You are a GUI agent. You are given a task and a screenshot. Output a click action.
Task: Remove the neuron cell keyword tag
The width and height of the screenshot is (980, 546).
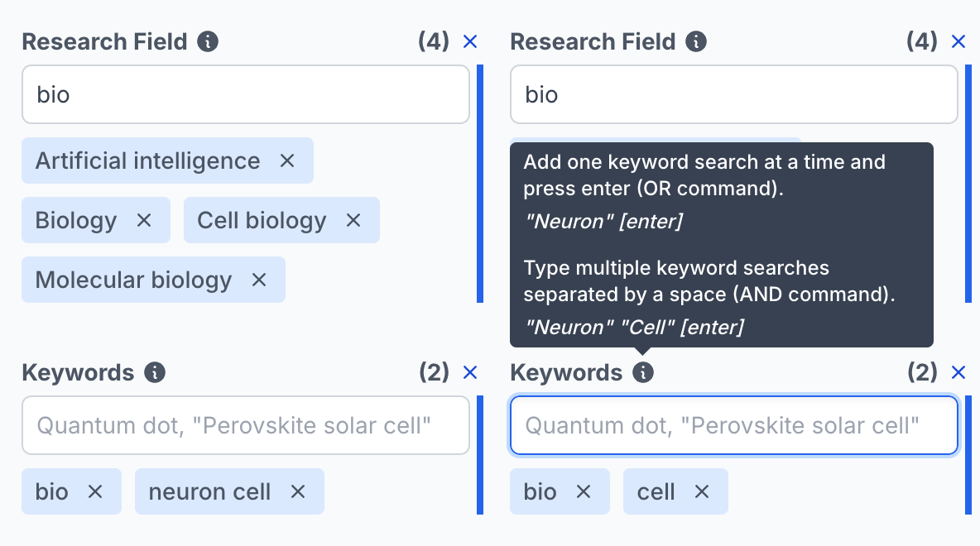pyautogui.click(x=298, y=491)
